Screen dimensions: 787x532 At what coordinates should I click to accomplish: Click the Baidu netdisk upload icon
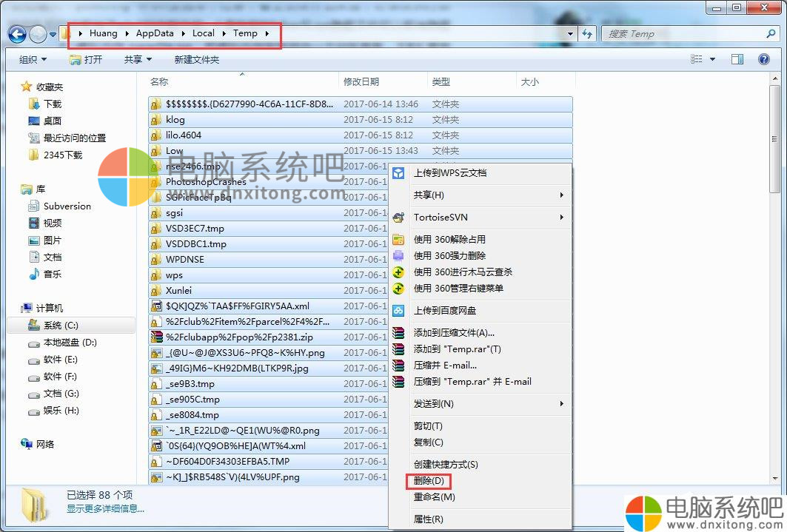pos(398,311)
